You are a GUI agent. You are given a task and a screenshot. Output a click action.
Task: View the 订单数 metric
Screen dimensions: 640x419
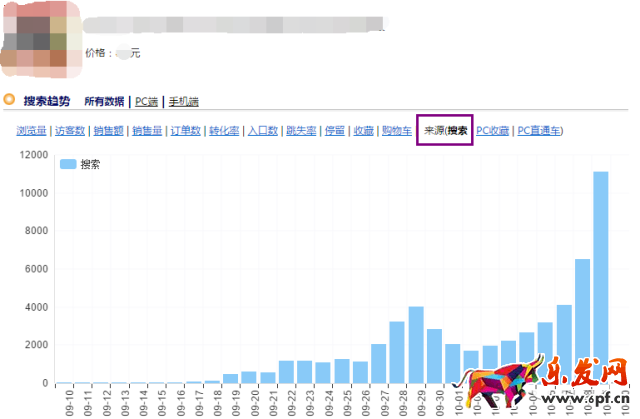[185, 131]
